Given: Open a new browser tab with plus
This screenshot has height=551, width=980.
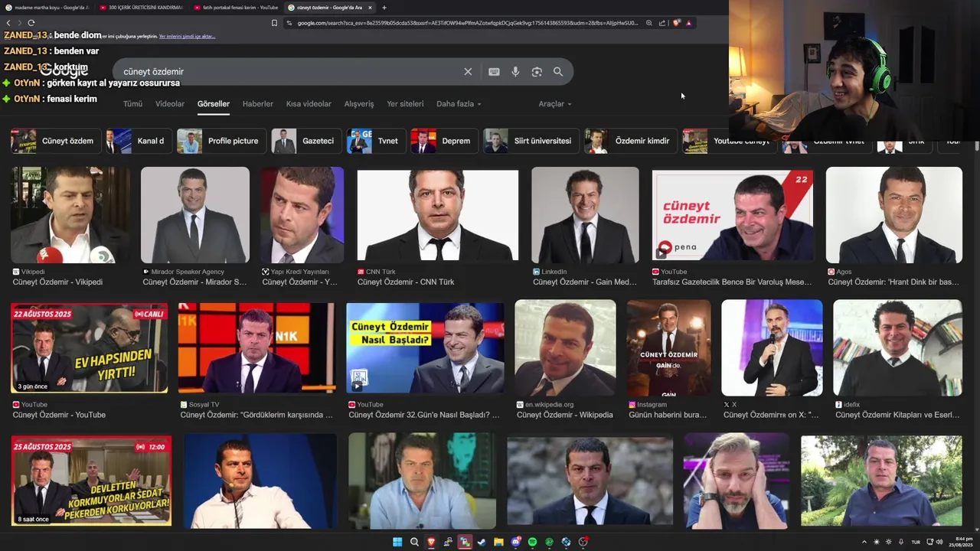Looking at the screenshot, I should [384, 8].
